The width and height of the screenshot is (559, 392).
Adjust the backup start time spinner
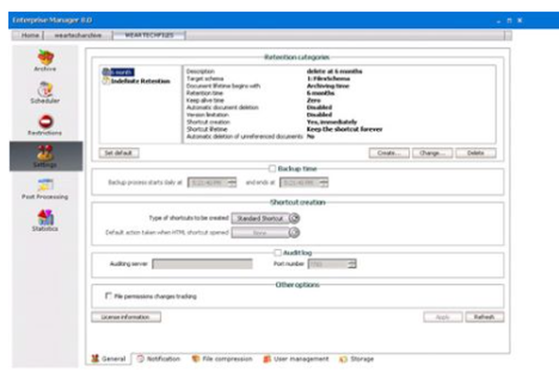pos(232,183)
